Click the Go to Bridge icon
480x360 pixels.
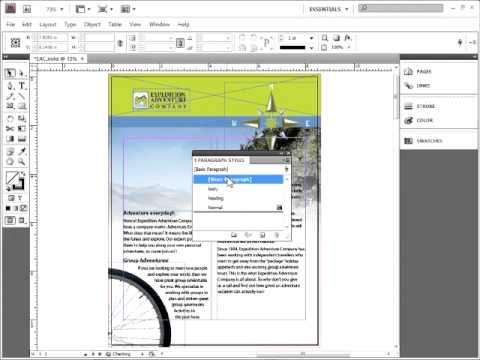(27, 9)
